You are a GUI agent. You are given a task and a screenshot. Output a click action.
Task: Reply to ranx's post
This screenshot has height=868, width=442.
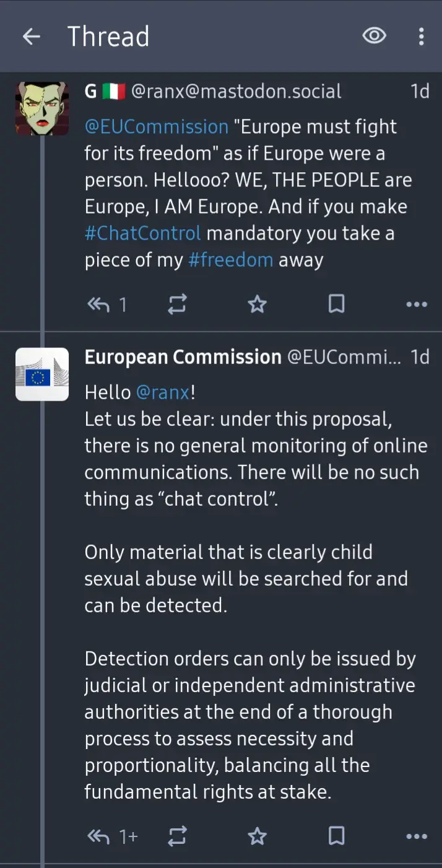coord(99,304)
